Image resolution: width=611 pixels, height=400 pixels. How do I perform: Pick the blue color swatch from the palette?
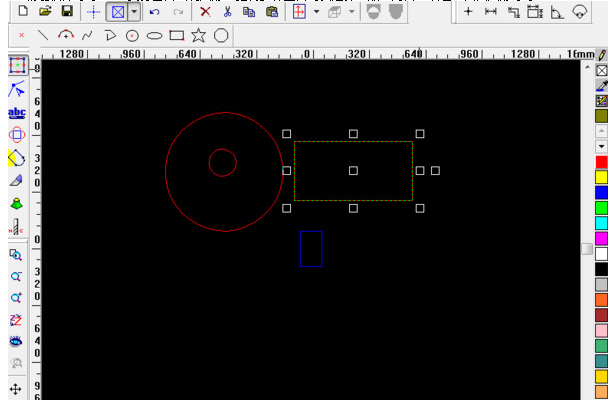601,192
